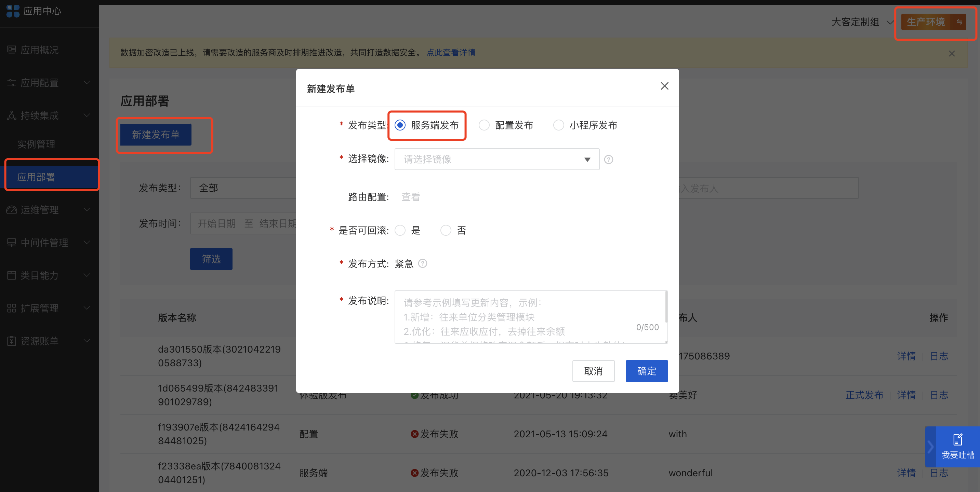Click the help icon next to 紧急

[422, 263]
